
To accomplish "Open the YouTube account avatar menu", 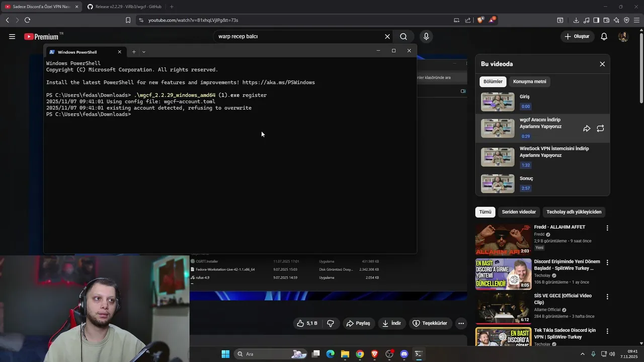I will (623, 37).
